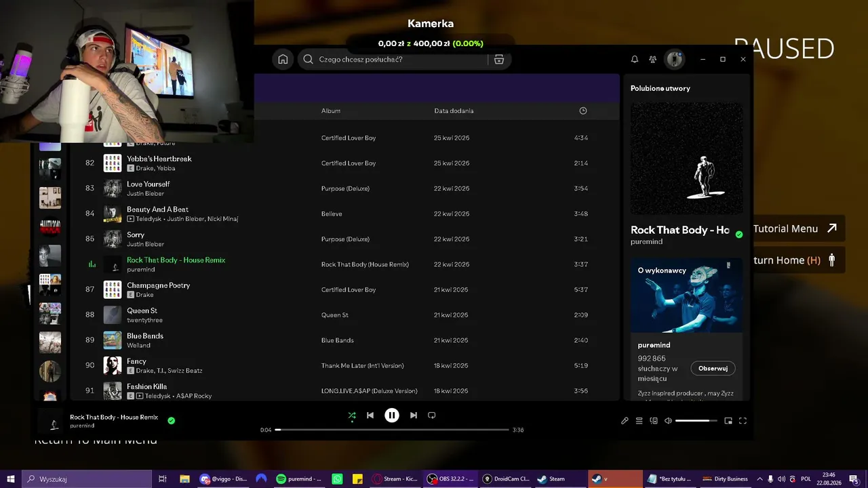This screenshot has width=868, height=488.
Task: Skip to the previous track
Action: pyautogui.click(x=370, y=415)
